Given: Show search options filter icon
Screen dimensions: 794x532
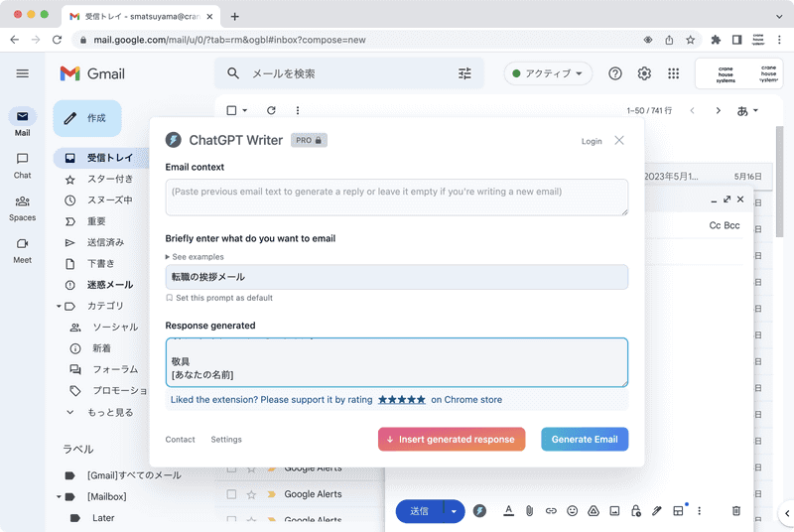Looking at the screenshot, I should tap(464, 73).
